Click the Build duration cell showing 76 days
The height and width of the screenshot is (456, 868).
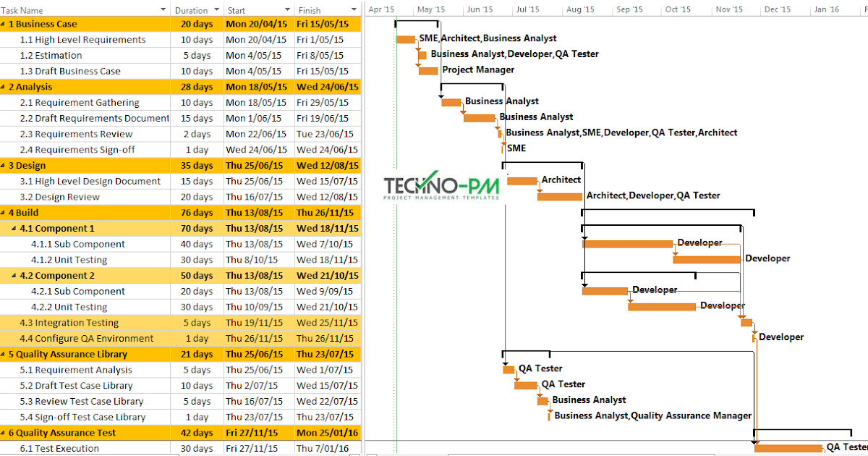(197, 212)
